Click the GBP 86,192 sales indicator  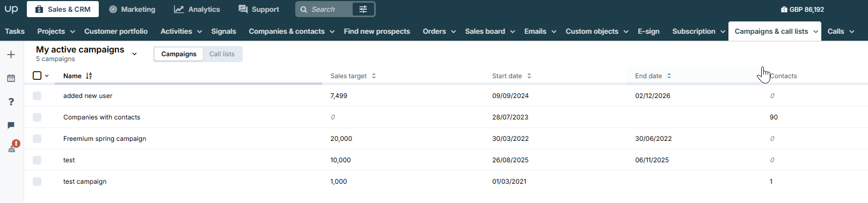(803, 9)
